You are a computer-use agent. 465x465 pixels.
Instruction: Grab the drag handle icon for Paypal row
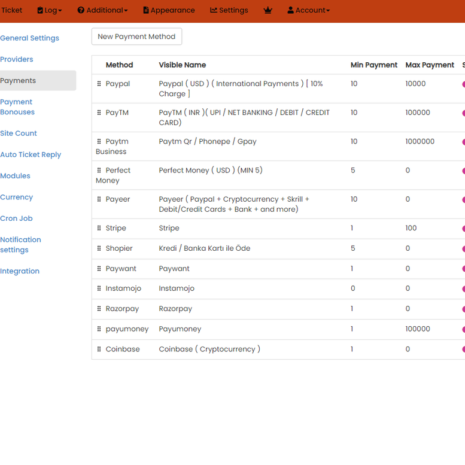99,84
